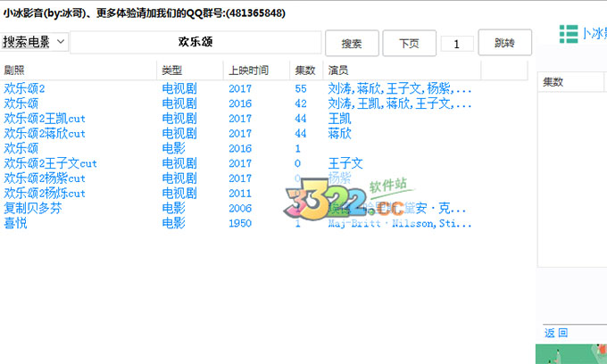607x364 pixels.
Task: Click 电影 type in the 2016 欢乐颂 row
Action: (173, 148)
